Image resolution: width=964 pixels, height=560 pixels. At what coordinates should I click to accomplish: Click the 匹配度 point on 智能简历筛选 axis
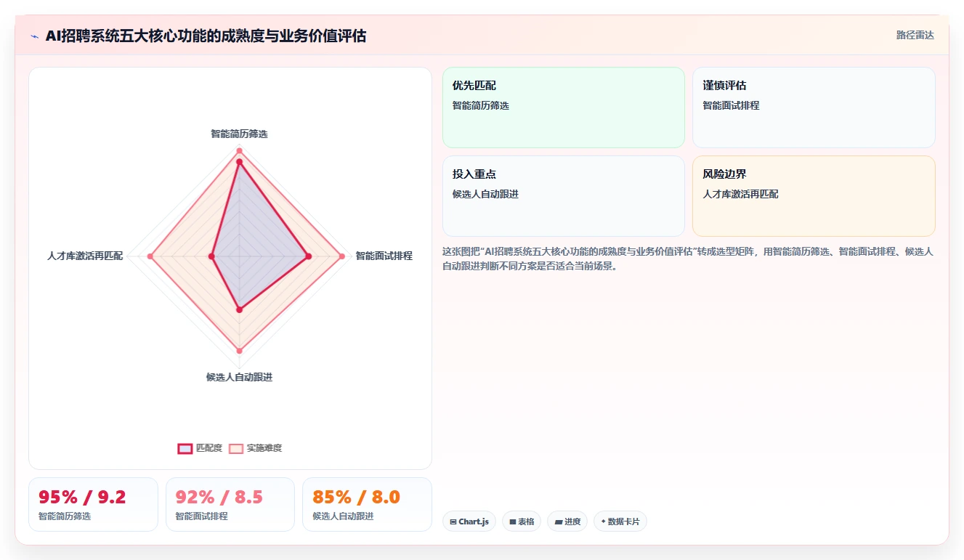click(x=239, y=163)
